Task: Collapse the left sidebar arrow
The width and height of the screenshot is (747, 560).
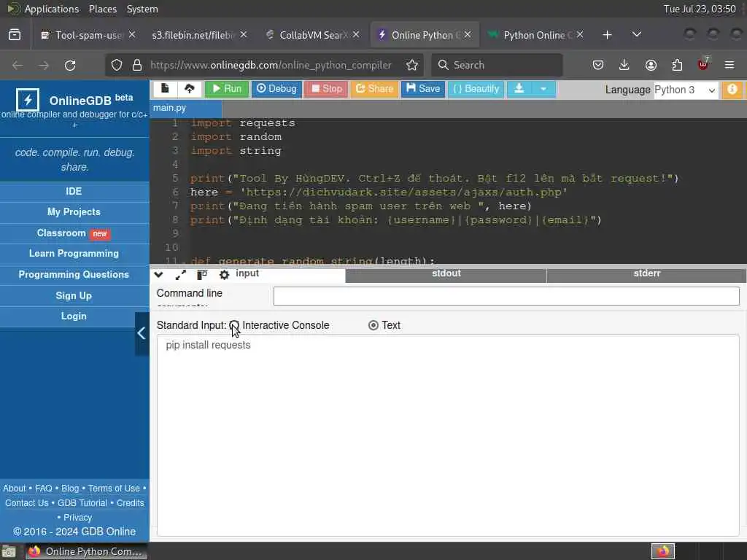Action: pos(142,333)
